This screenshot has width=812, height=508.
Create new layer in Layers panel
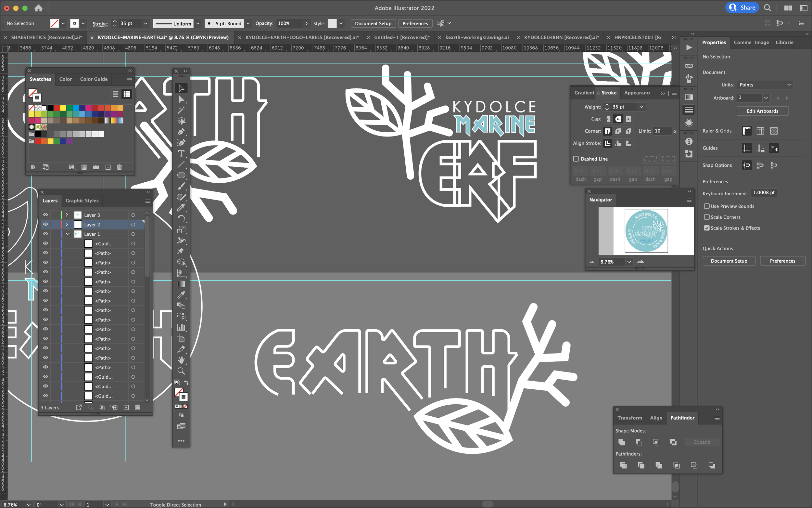[x=126, y=407]
